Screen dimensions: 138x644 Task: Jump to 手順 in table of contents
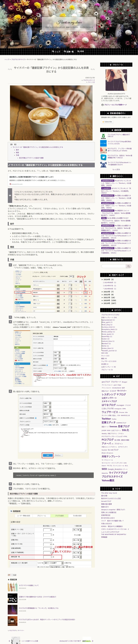tap(17, 155)
